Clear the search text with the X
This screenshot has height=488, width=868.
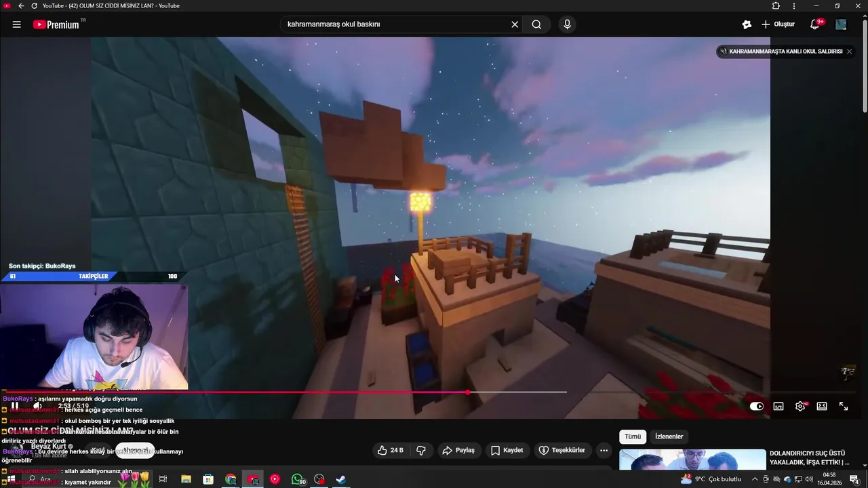515,24
